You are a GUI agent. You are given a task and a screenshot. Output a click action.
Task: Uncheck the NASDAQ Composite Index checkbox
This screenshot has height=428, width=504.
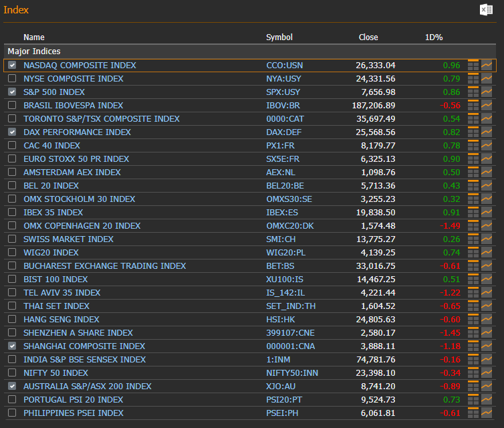12,66
